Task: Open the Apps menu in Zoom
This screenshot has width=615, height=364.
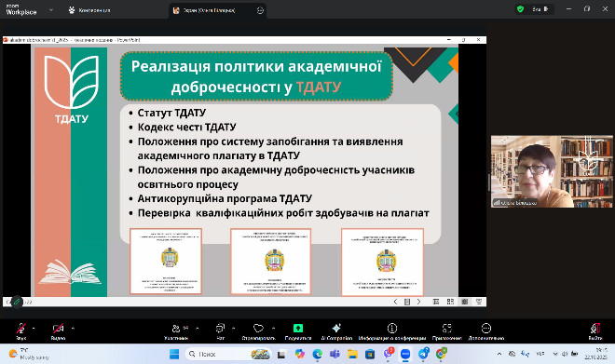Action: [446, 331]
